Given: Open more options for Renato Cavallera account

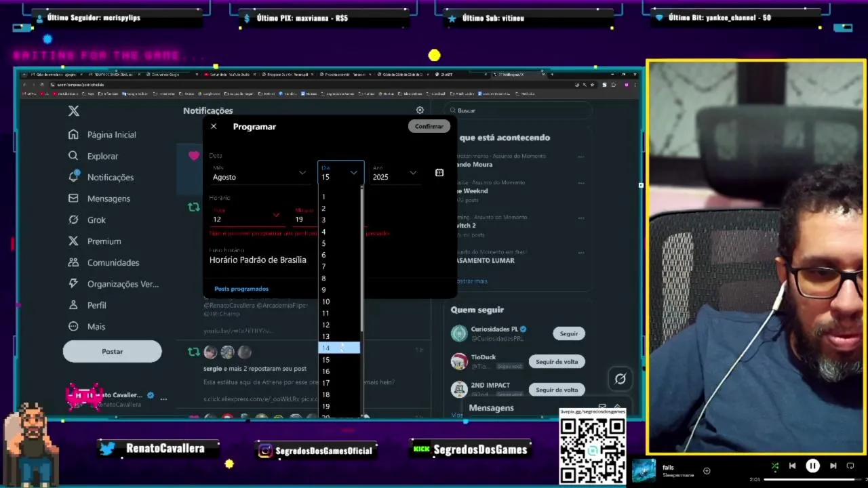Looking at the screenshot, I should click(163, 399).
